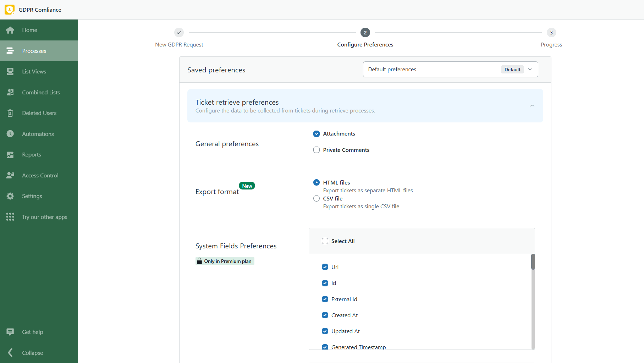Click the General preferences heading

pos(227,144)
